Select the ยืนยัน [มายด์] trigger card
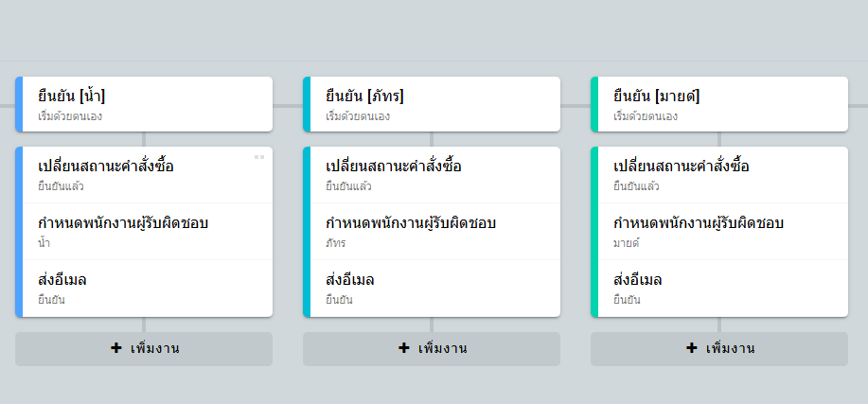Image resolution: width=868 pixels, height=404 pixels. coord(719,104)
